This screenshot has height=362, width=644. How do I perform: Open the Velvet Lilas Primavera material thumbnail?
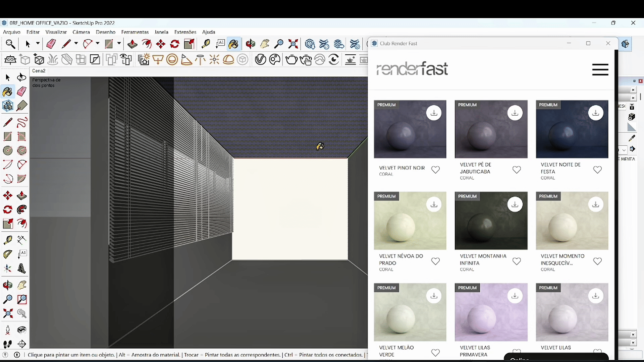click(x=491, y=312)
